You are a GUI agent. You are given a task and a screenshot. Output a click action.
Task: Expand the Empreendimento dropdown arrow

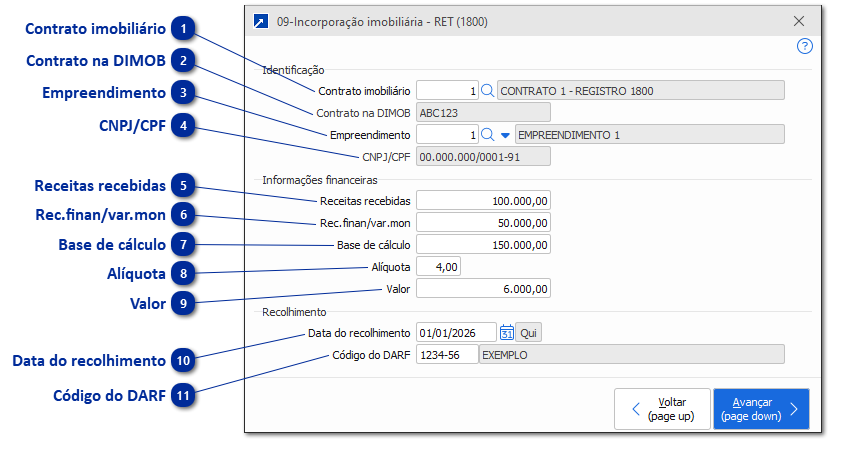505,135
